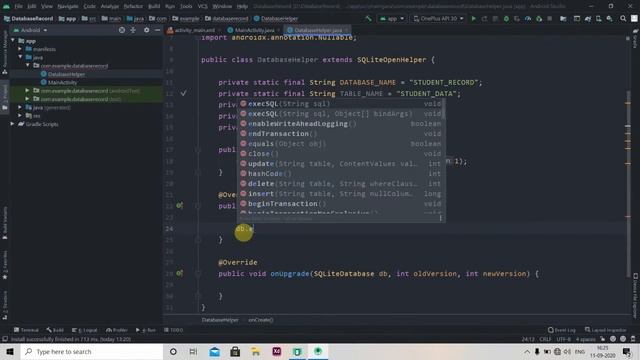Image resolution: width=640 pixels, height=360 pixels.
Task: Open the Event Log button
Action: (x=562, y=330)
